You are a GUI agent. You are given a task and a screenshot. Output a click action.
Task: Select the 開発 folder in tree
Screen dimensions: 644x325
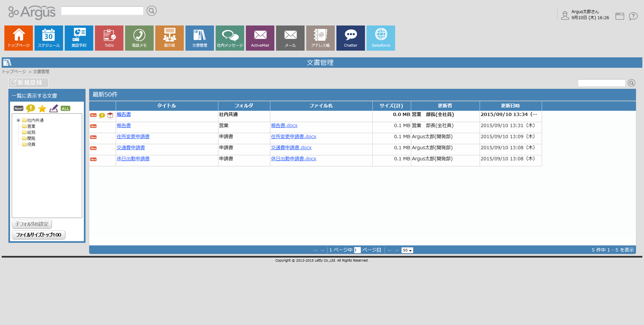coord(31,138)
